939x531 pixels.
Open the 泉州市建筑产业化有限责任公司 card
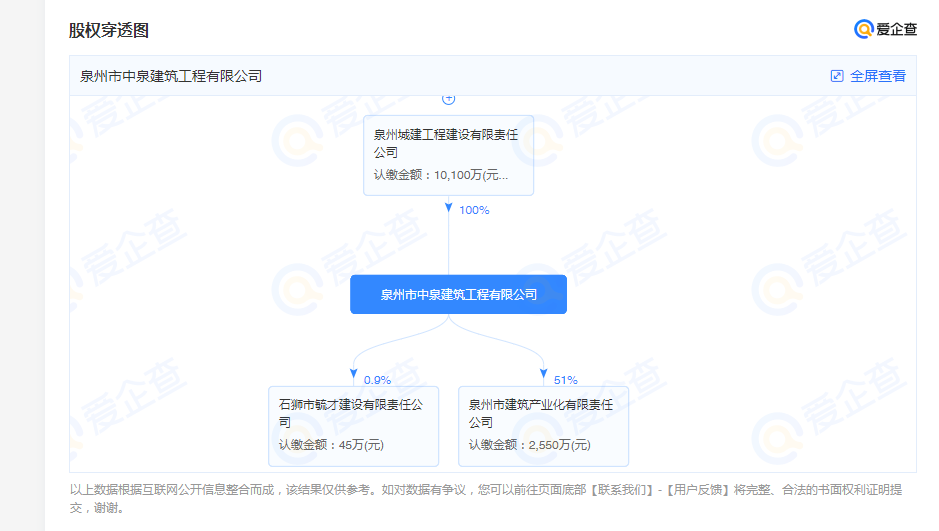point(543,426)
